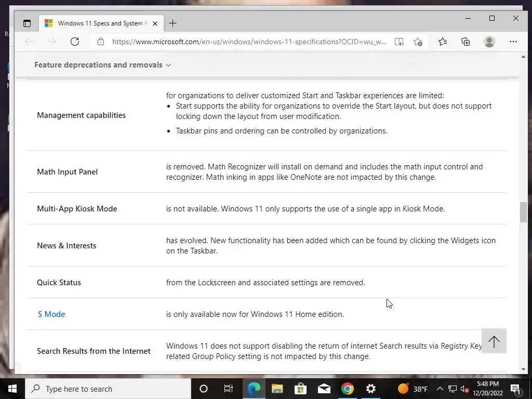Open the vertical tabs actions menu icon
532x399 pixels.
[x=27, y=23]
